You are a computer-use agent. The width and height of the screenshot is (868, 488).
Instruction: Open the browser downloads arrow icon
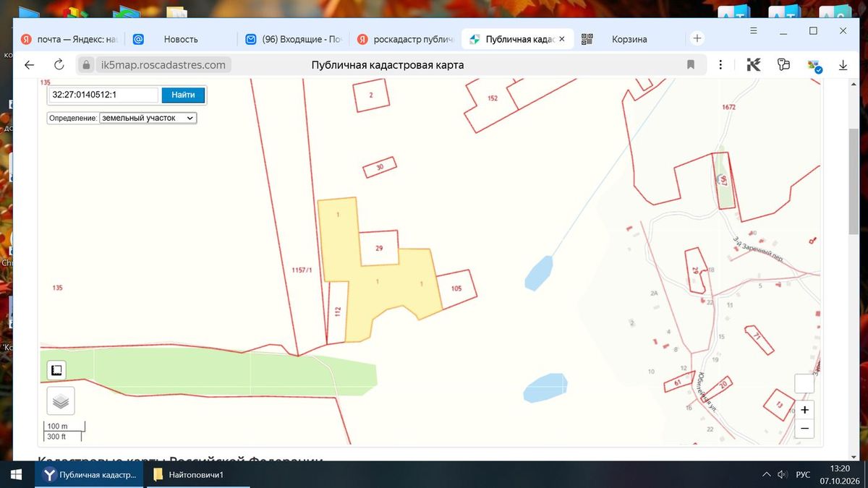[843, 65]
